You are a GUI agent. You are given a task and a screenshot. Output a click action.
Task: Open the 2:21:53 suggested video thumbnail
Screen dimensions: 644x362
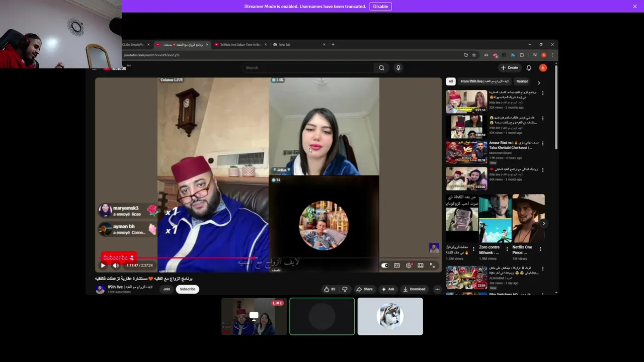coord(466,101)
